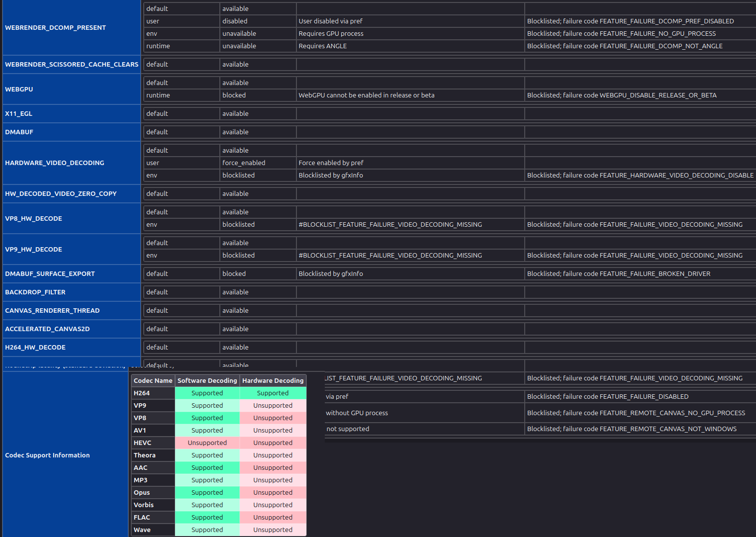This screenshot has height=537, width=756.
Task: Click ACCELERATED_CANVAS2D label
Action: point(47,329)
